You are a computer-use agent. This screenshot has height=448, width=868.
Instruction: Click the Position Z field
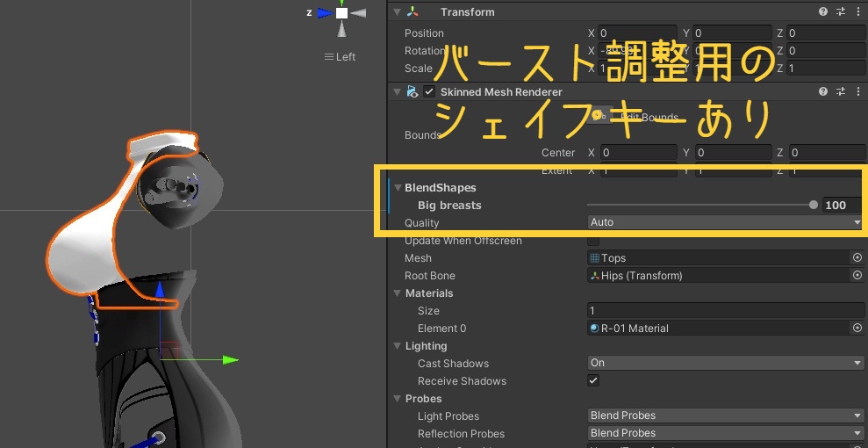pos(825,33)
